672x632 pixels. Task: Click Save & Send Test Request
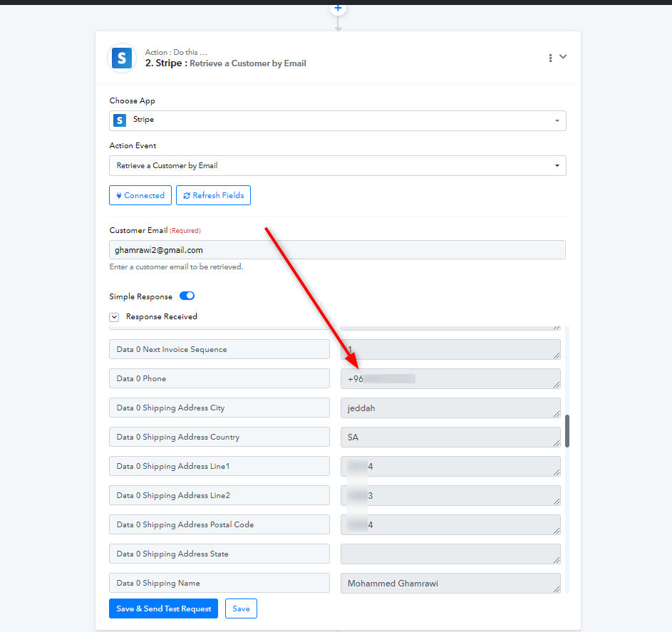[x=163, y=608]
